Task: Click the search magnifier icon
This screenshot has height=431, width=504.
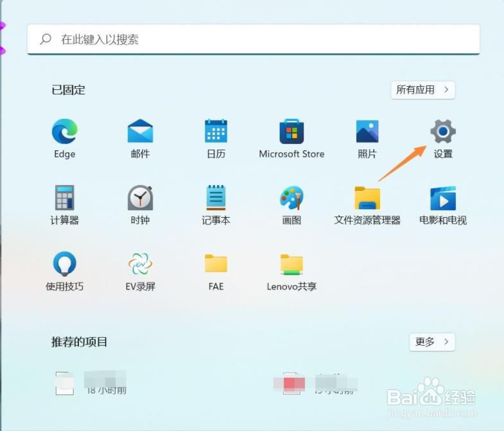Action: [46, 39]
